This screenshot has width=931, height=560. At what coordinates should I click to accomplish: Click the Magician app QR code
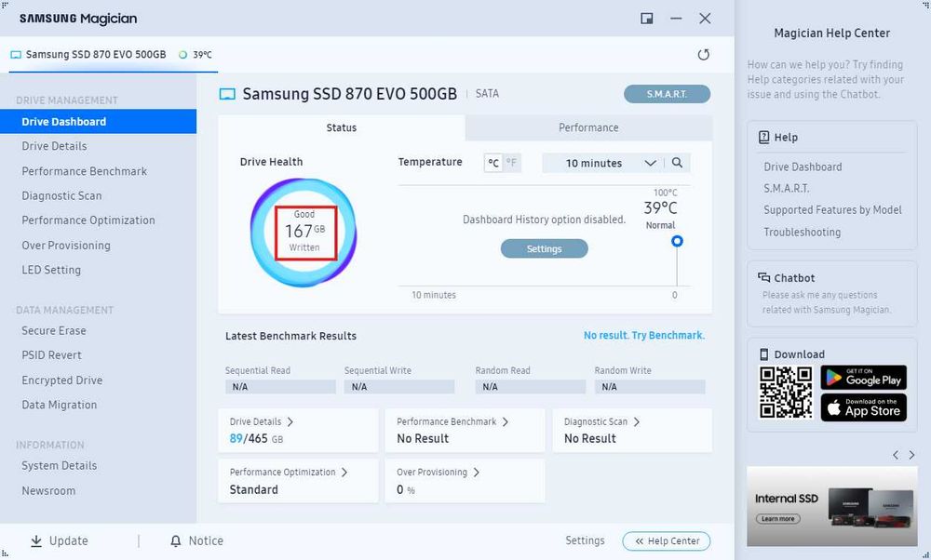[x=786, y=393]
